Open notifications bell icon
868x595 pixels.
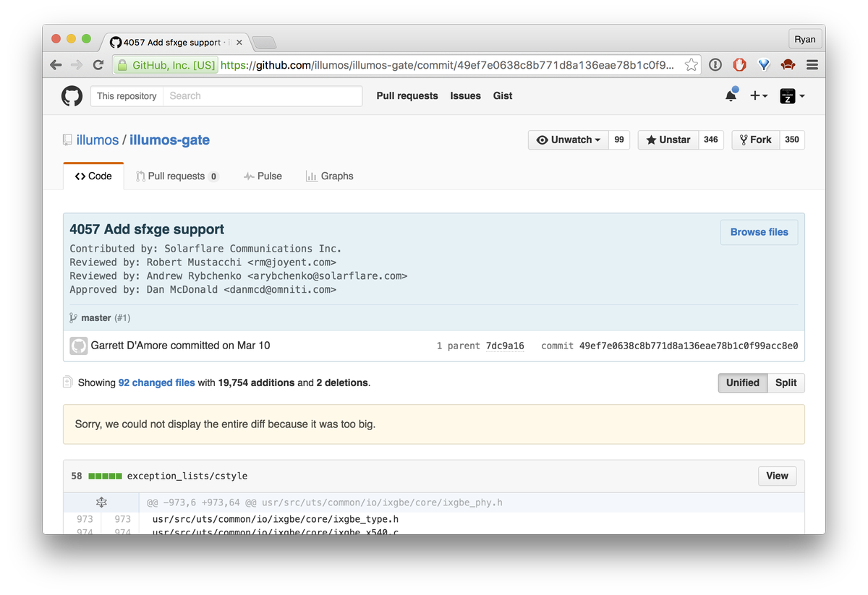point(731,95)
